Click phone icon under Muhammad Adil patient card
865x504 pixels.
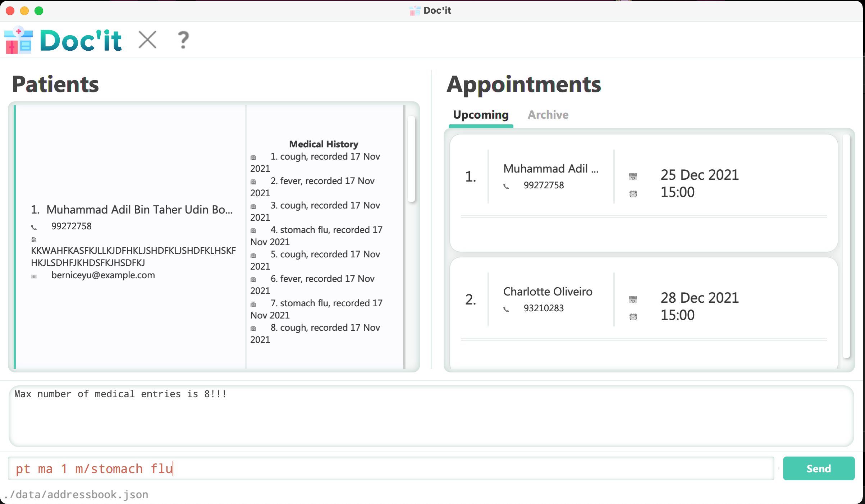point(34,227)
